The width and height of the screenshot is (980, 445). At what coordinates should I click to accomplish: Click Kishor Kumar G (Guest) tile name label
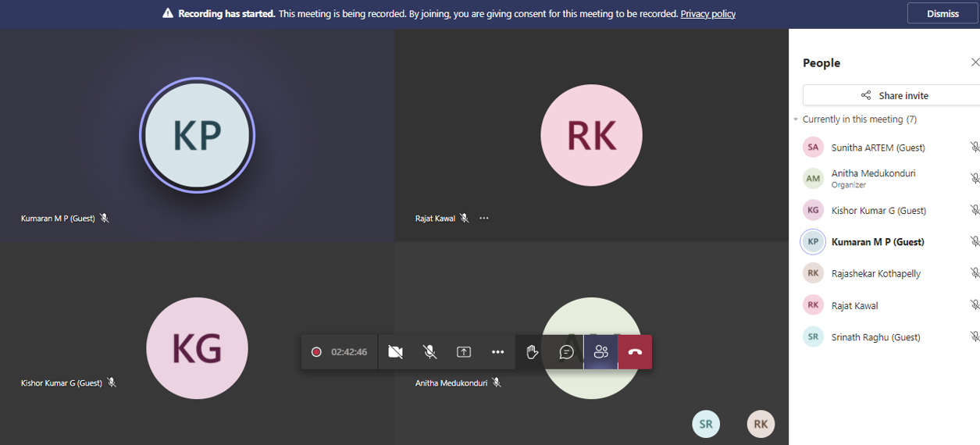62,383
